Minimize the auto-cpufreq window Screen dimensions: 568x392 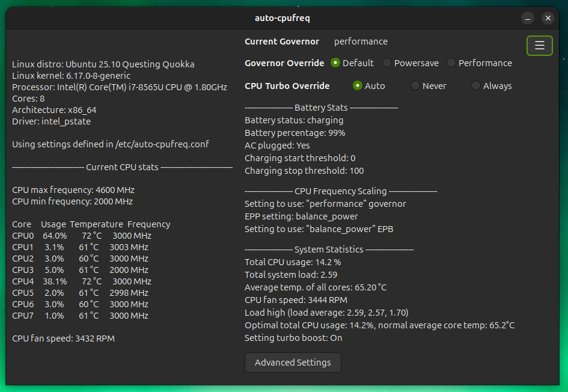[x=528, y=18]
